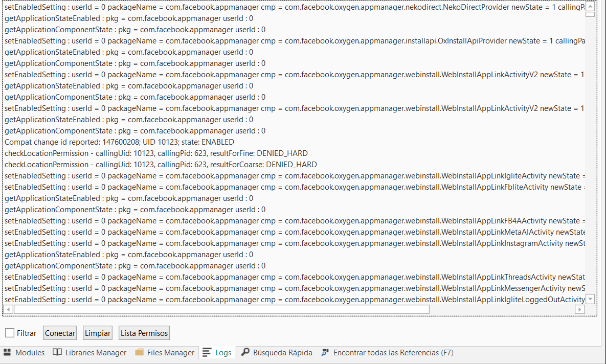Open Lista Permisos

point(144,333)
